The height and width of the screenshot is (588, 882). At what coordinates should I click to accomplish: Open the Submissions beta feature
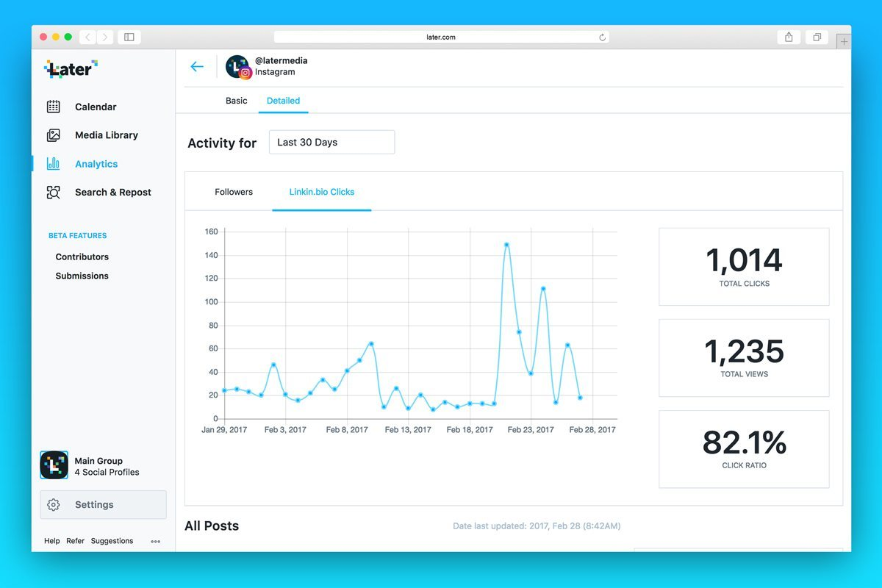pos(82,276)
